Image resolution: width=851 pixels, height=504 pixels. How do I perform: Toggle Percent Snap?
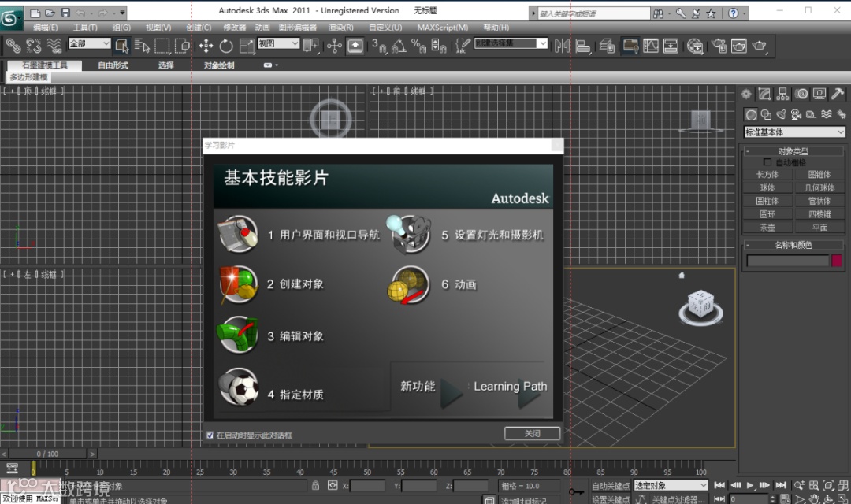click(418, 46)
